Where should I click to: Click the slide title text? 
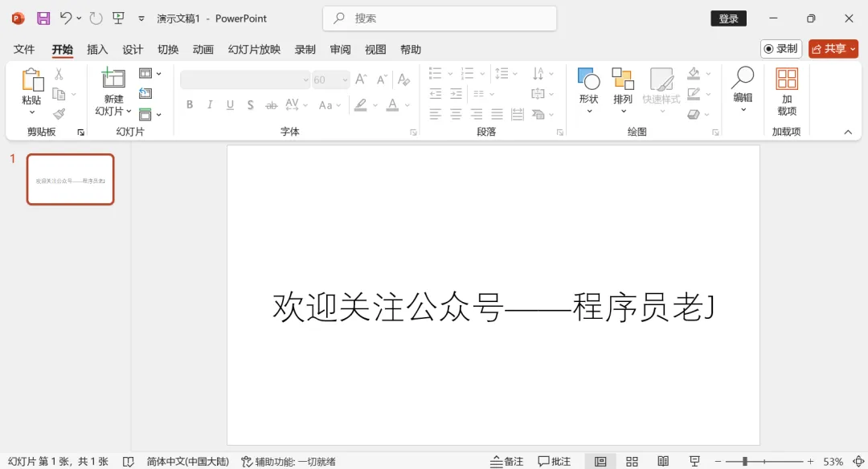(x=493, y=307)
